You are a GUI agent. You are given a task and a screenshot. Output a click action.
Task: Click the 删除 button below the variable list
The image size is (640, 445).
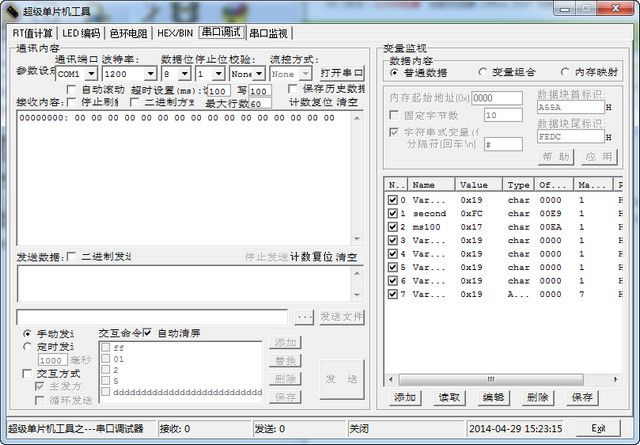point(537,397)
